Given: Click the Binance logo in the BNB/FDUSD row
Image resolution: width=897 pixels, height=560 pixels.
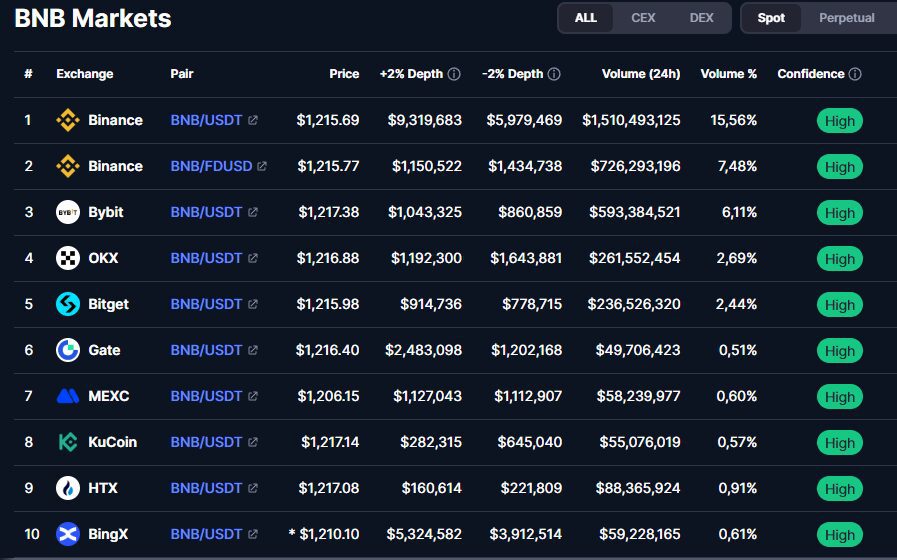Looking at the screenshot, I should point(68,166).
